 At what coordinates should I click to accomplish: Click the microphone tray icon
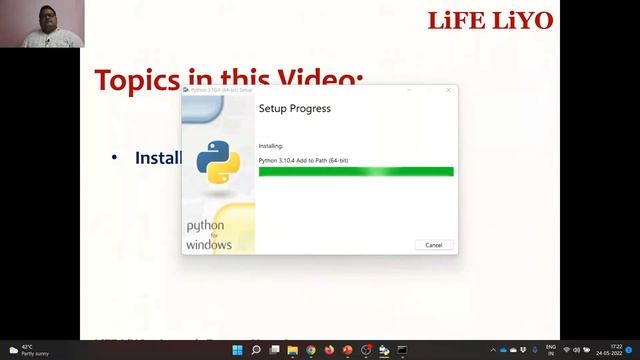coord(535,350)
